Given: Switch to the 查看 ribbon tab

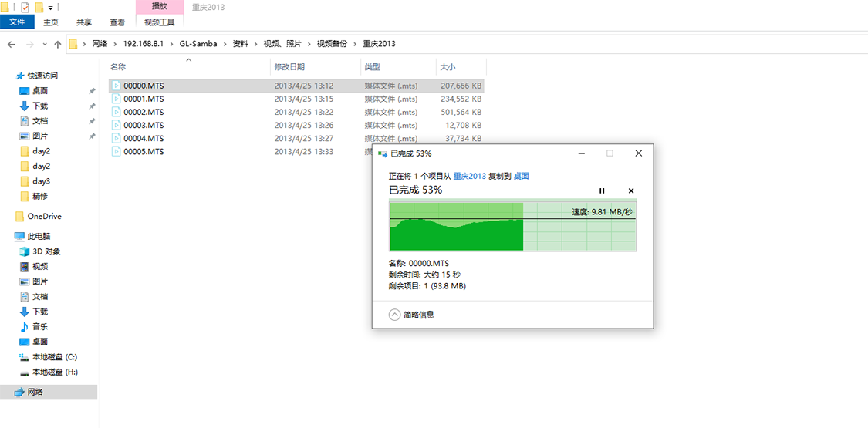Looking at the screenshot, I should point(117,22).
